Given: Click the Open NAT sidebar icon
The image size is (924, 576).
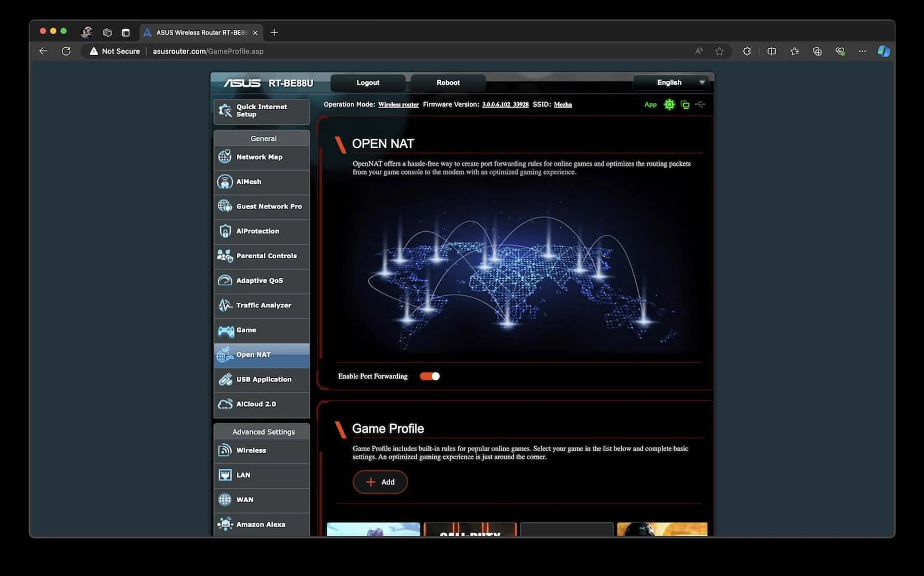Looking at the screenshot, I should 225,355.
